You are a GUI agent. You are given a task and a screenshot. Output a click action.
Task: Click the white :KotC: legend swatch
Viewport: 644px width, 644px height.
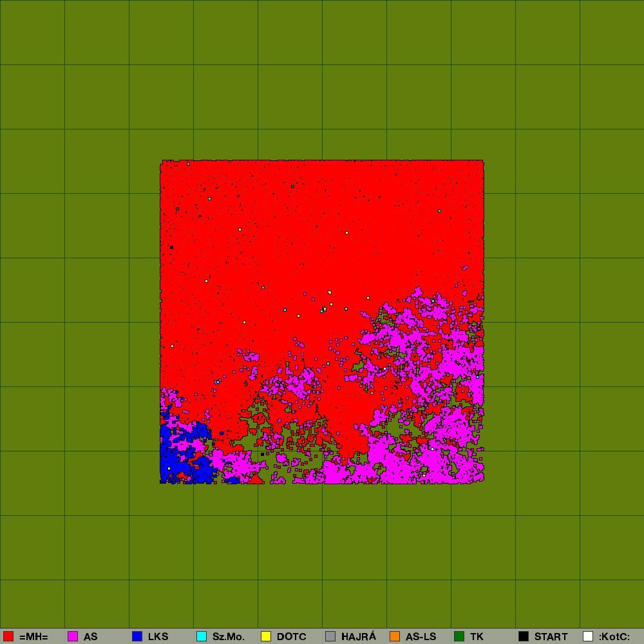click(x=588, y=636)
